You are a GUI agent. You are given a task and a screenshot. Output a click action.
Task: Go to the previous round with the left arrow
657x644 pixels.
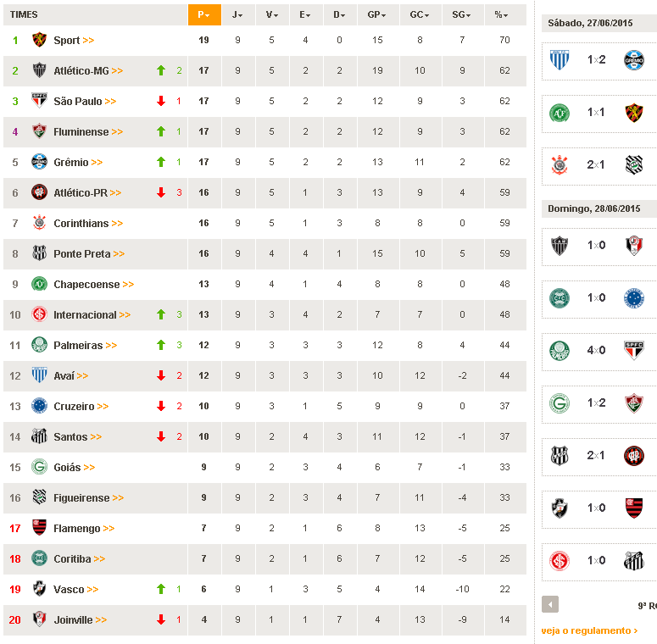click(550, 604)
